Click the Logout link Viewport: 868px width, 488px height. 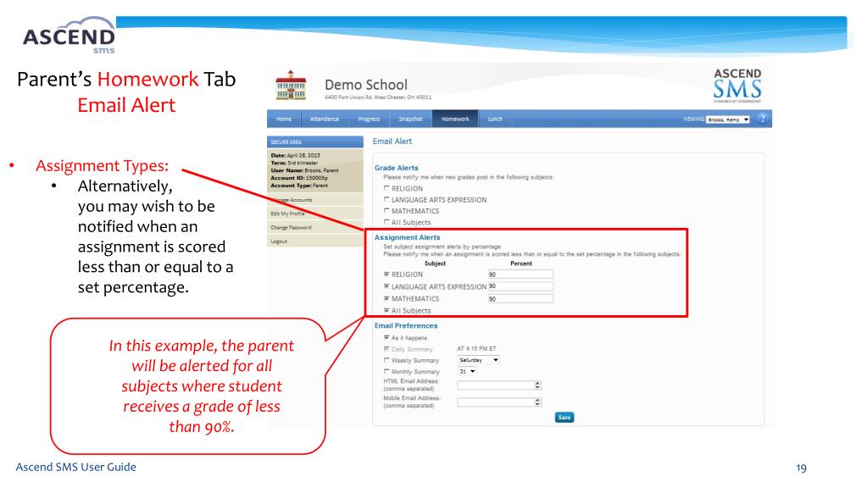tap(278, 241)
